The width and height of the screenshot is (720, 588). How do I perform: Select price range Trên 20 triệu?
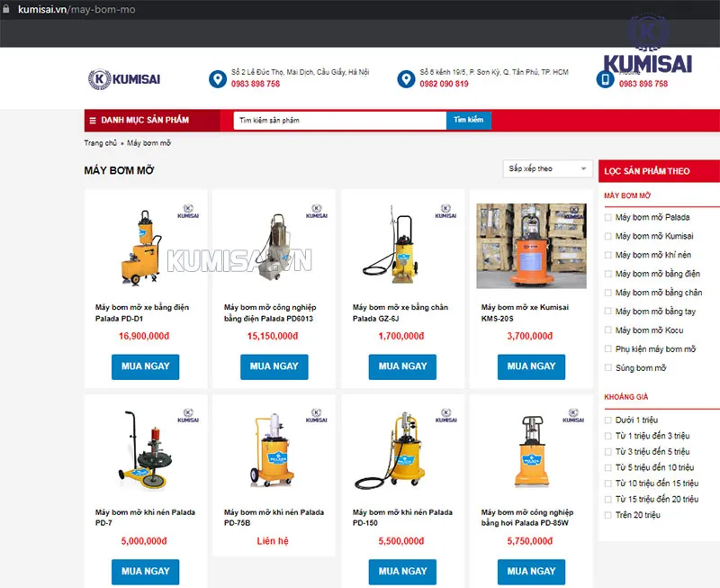(608, 515)
